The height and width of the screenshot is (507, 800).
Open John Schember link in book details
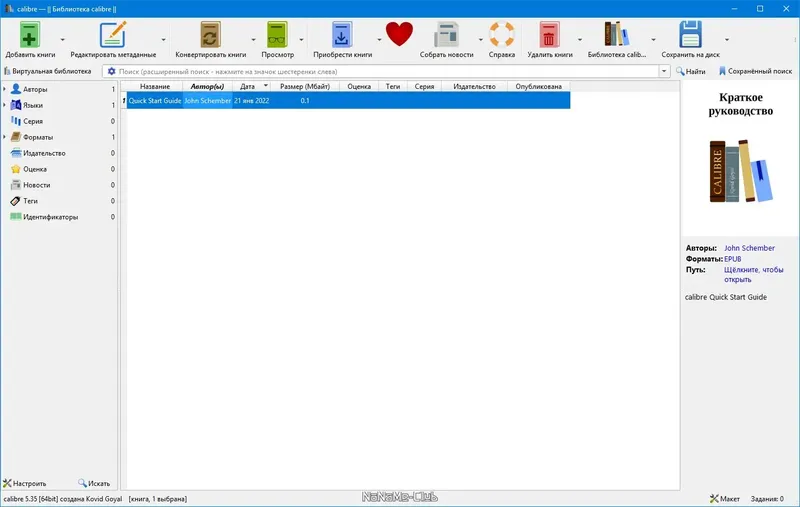(x=749, y=248)
